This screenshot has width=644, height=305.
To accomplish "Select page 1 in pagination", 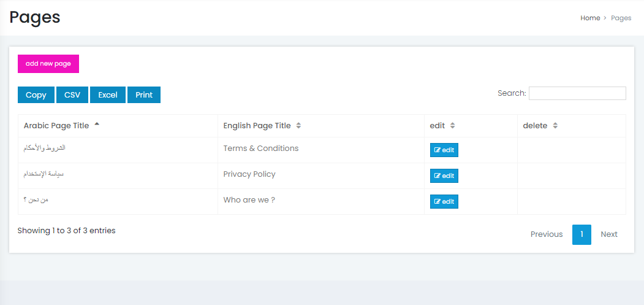I will [581, 234].
